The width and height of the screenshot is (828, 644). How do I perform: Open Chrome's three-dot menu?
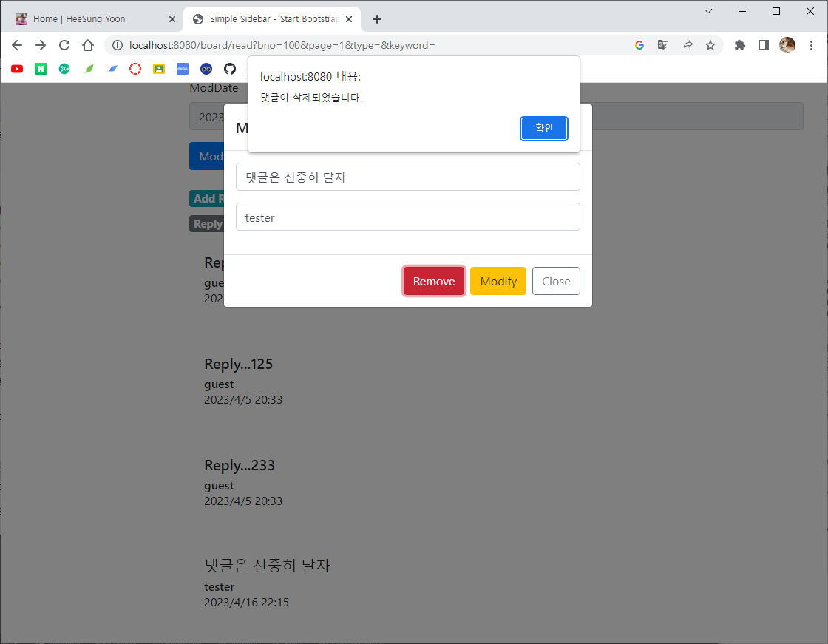tap(812, 45)
